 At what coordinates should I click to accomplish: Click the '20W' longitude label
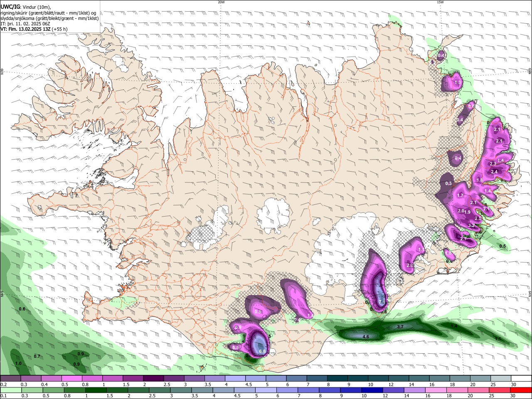tap(221, 2)
